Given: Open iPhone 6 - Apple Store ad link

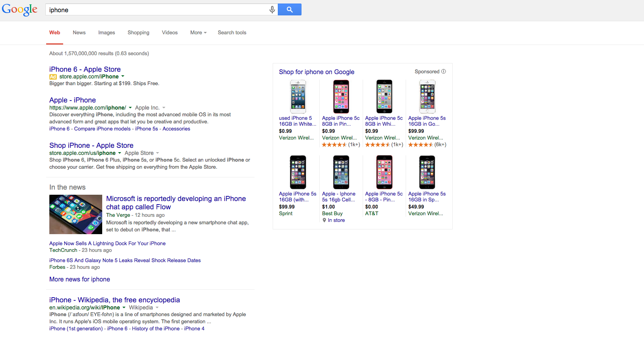Looking at the screenshot, I should point(85,69).
